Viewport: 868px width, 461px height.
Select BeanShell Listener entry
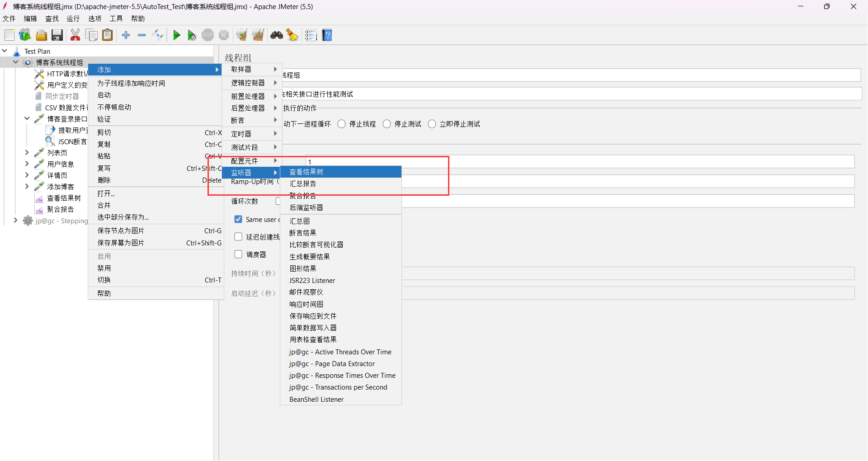(x=341, y=400)
